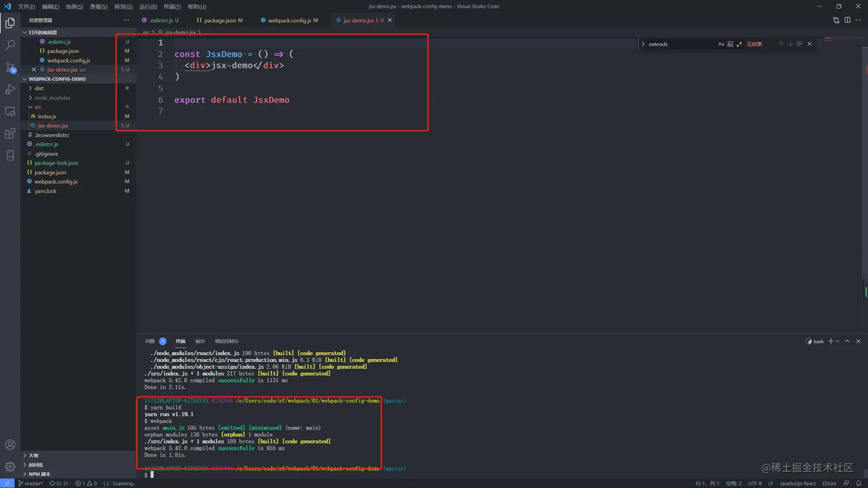
Task: Switch to the .eslintrc.js editor tab
Action: point(161,20)
